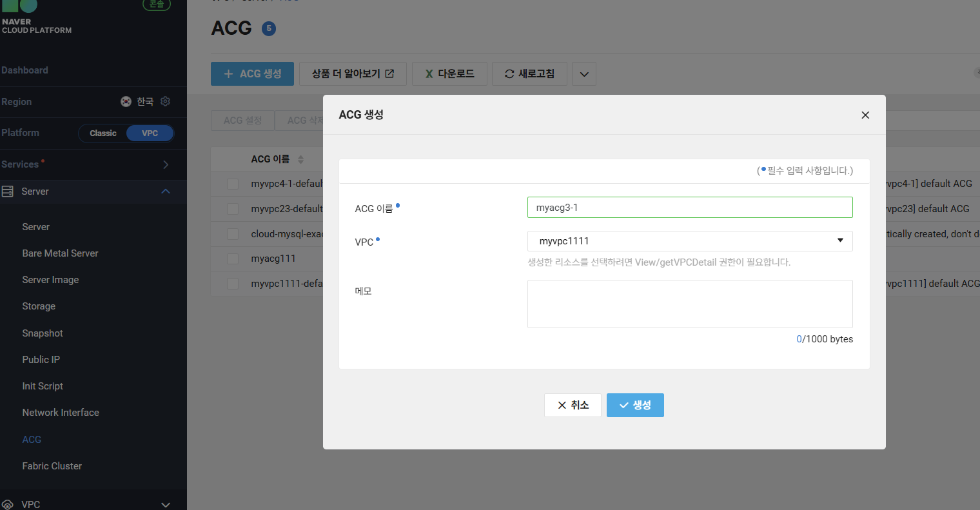Open Snapshot in the sidebar
Viewport: 980px width, 510px height.
43,333
